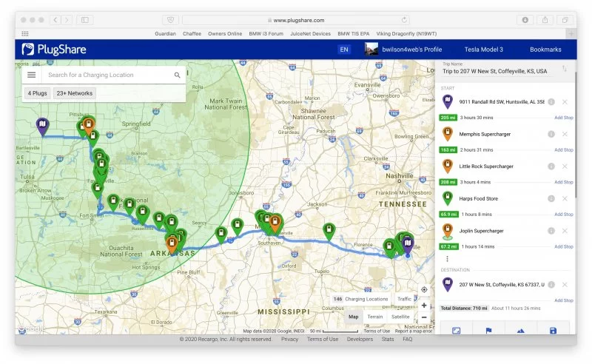Switch map view to Satellite
592x364 pixels.
400,317
